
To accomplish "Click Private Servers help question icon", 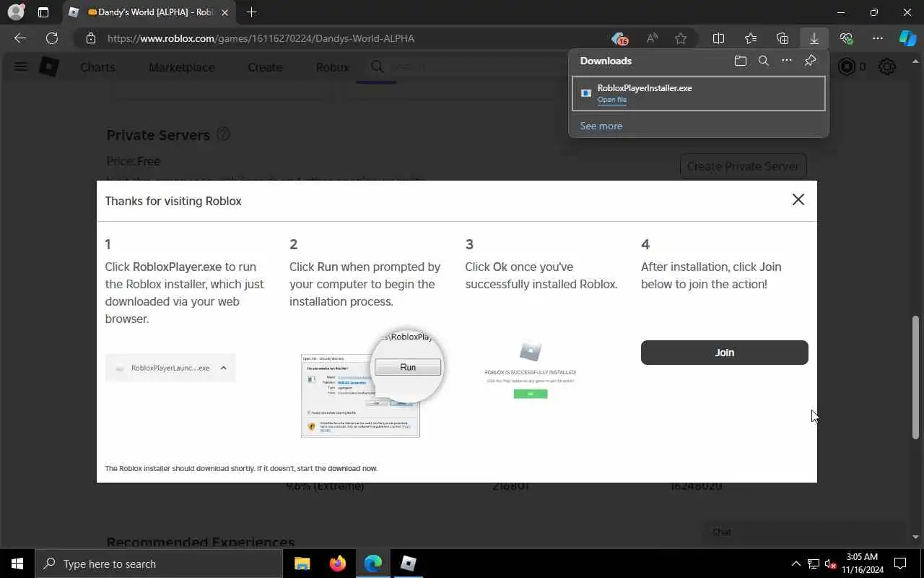I will point(223,134).
